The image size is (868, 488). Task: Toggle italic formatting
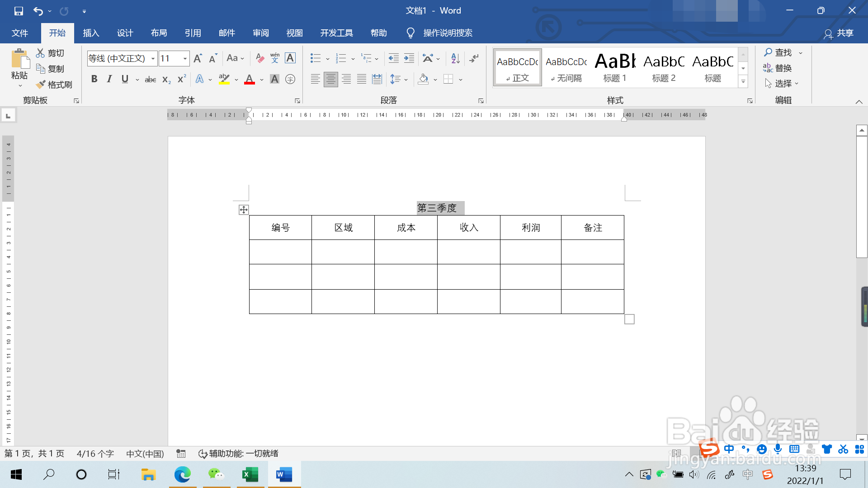click(109, 79)
